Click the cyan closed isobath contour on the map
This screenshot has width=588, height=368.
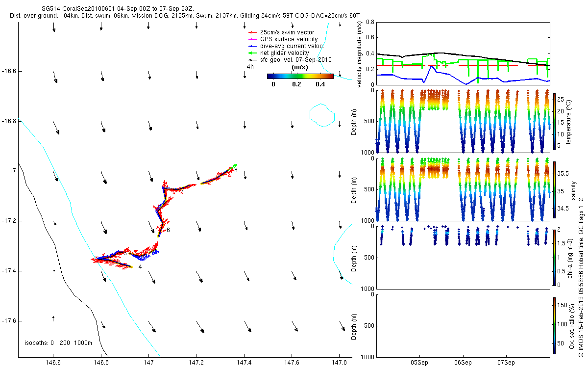click(x=322, y=115)
